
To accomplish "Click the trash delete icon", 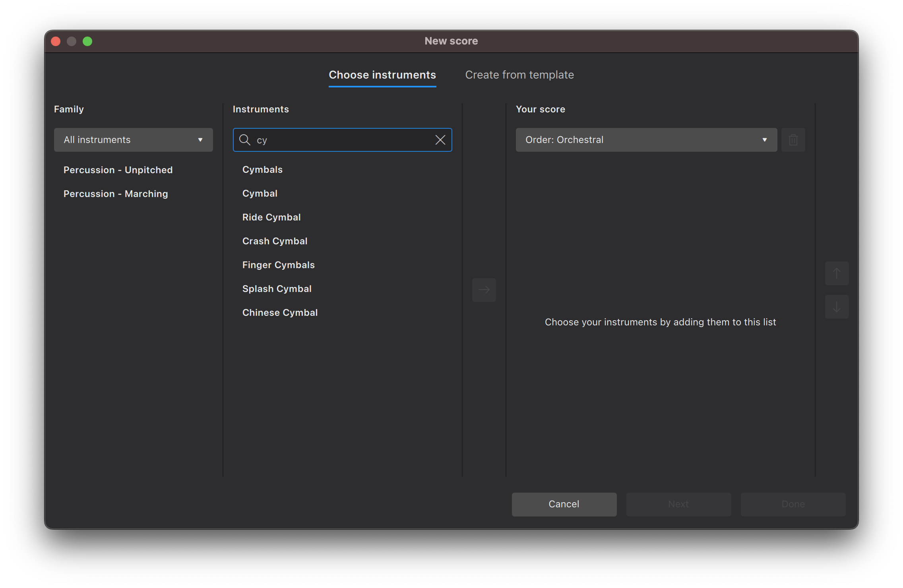I will (793, 140).
